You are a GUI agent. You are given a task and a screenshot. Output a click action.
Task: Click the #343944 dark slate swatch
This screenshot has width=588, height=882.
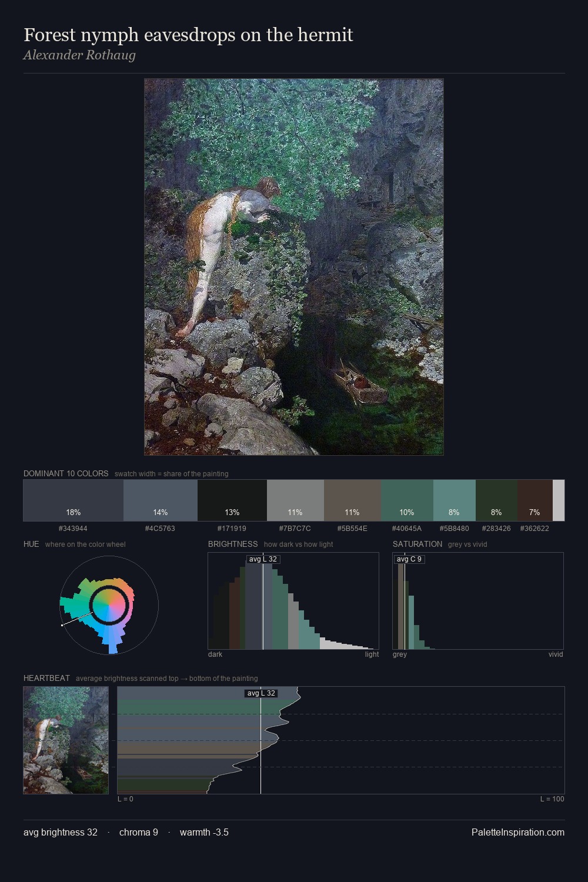tap(73, 500)
